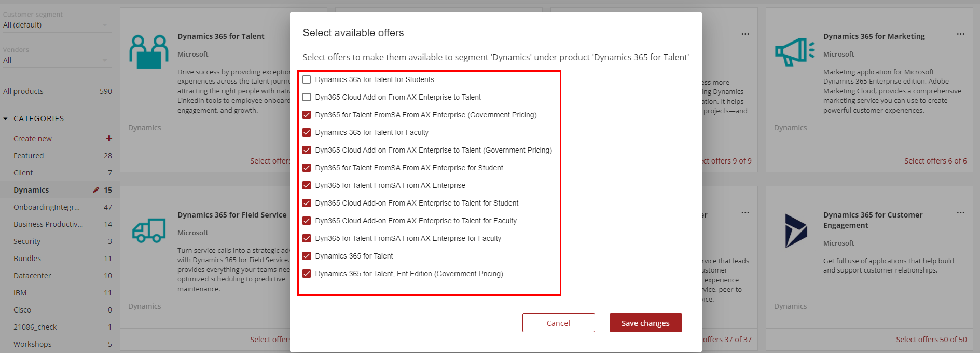Click the Dynamics 365 for Marketing megaphone icon

pos(795,52)
